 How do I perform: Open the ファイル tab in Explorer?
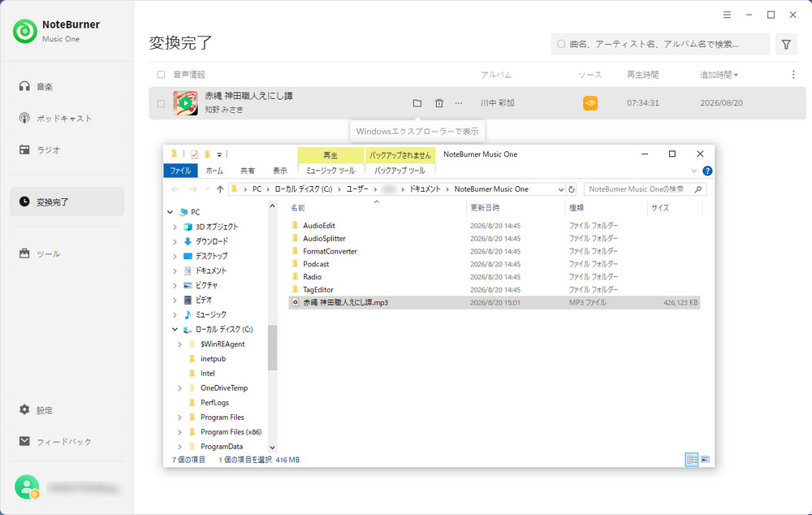(180, 171)
